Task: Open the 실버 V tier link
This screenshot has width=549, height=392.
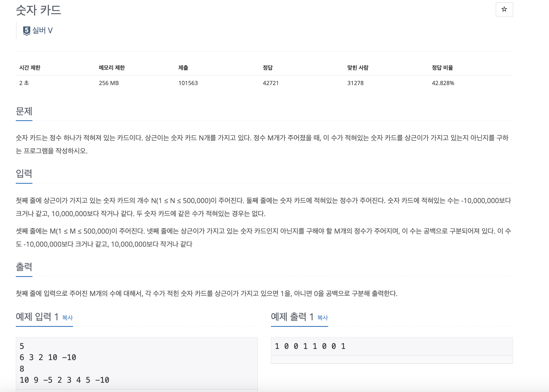Action: point(42,30)
